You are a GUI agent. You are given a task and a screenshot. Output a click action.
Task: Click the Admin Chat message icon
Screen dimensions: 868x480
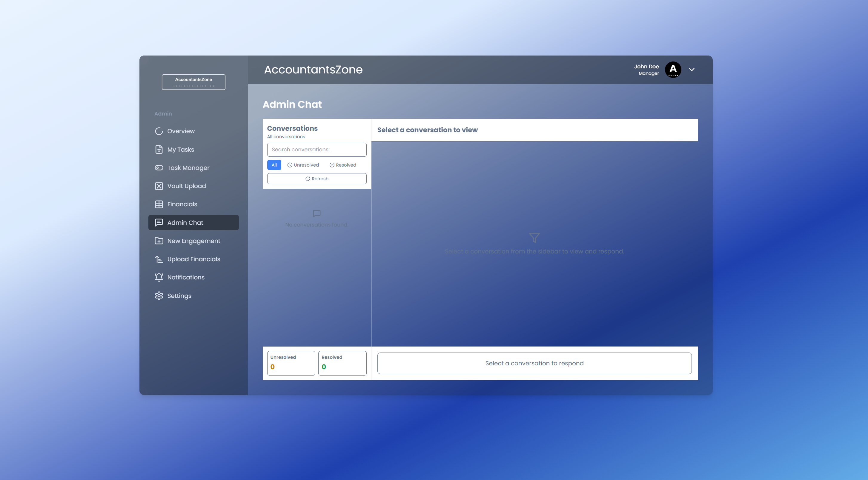(x=159, y=223)
